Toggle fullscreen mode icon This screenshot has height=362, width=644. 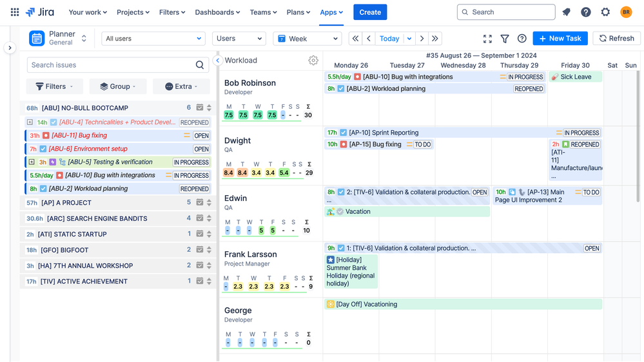click(x=487, y=39)
